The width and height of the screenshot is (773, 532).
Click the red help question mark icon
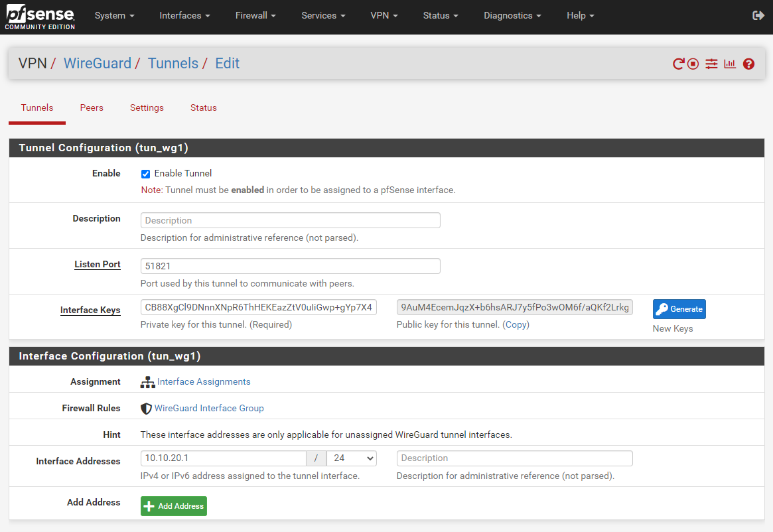tap(748, 64)
